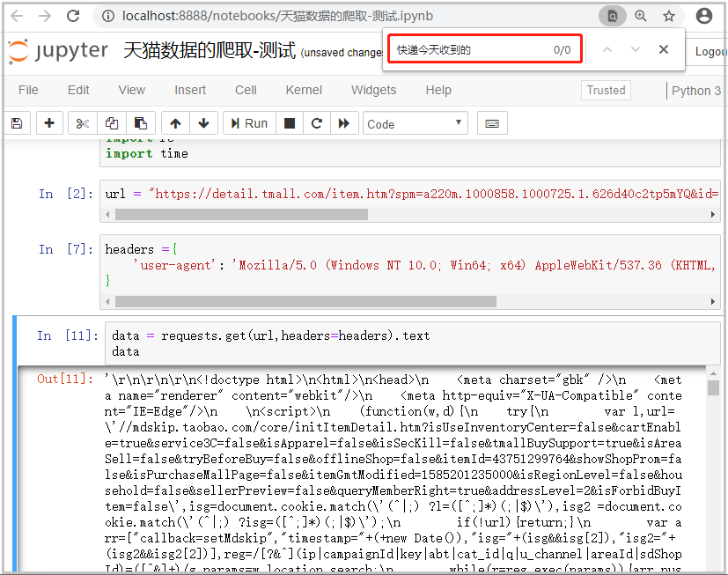This screenshot has width=728, height=575.
Task: Open the zoom magnifier icon
Action: click(x=641, y=16)
